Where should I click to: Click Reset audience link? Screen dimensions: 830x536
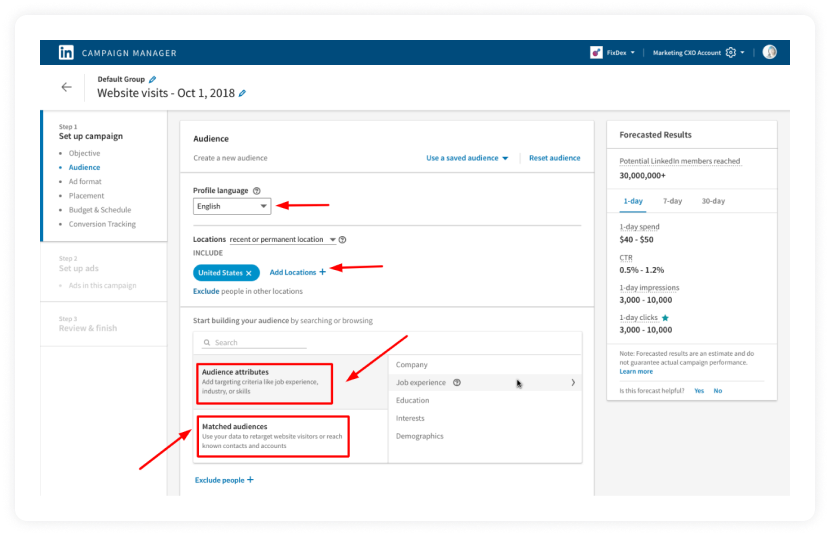pyautogui.click(x=554, y=158)
